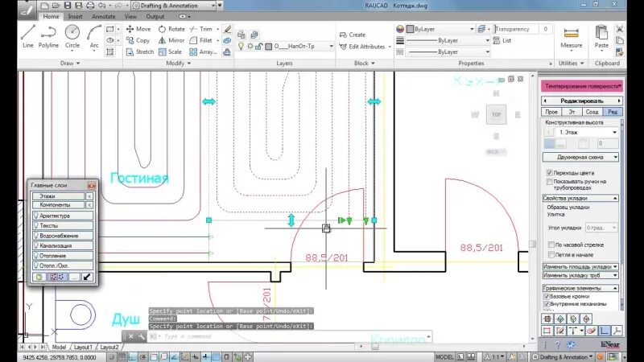Select the Circle tool
The width and height of the screenshot is (644, 362).
[x=72, y=36]
